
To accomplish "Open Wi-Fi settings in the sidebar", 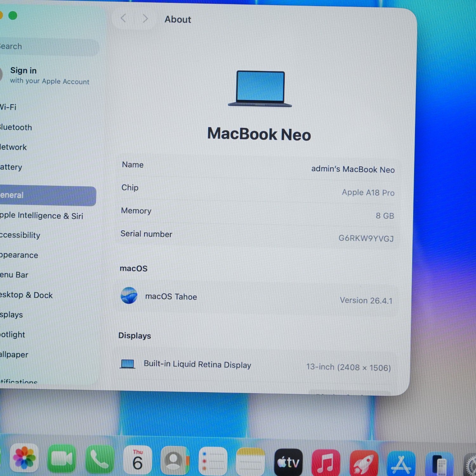I will coord(8,107).
